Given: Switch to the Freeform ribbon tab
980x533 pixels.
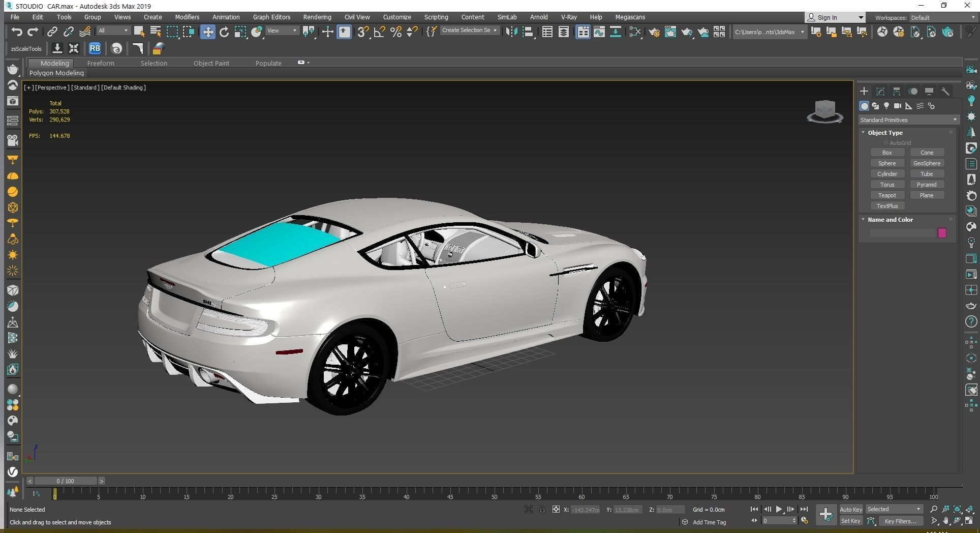Looking at the screenshot, I should (x=101, y=64).
